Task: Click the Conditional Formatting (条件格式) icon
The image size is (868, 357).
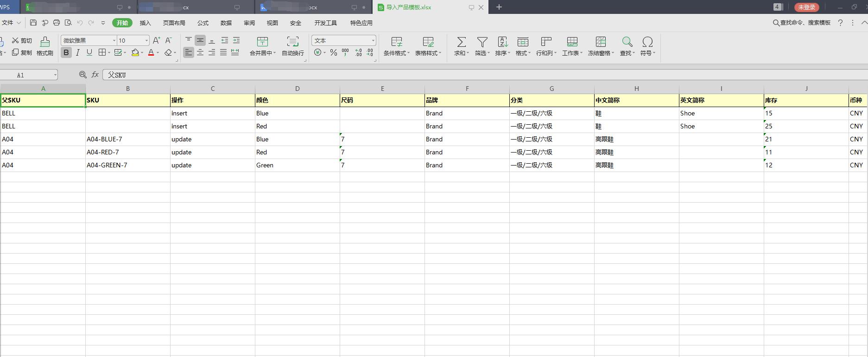Action: 396,42
